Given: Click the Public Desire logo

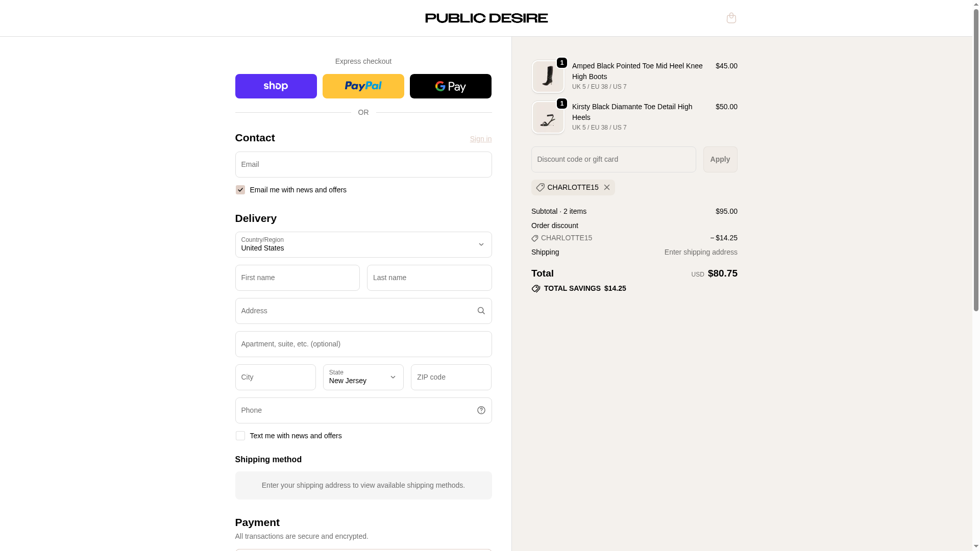Looking at the screenshot, I should pos(486,18).
